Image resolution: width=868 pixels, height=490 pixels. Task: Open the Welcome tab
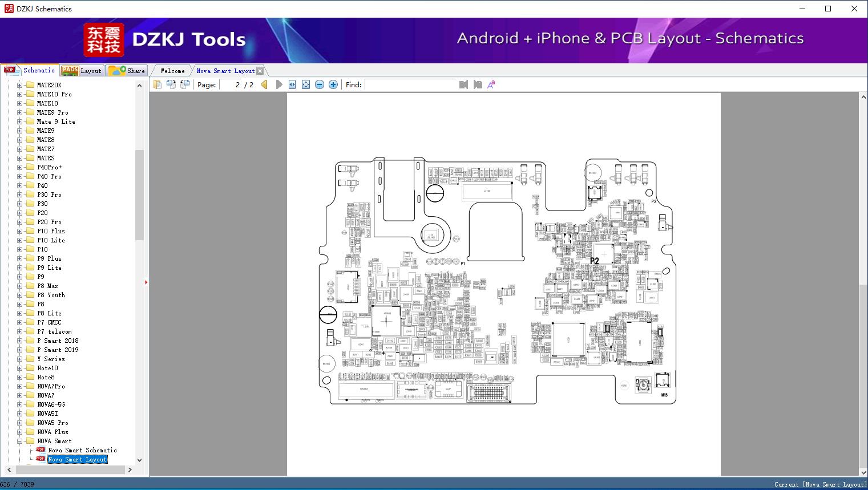click(x=171, y=70)
